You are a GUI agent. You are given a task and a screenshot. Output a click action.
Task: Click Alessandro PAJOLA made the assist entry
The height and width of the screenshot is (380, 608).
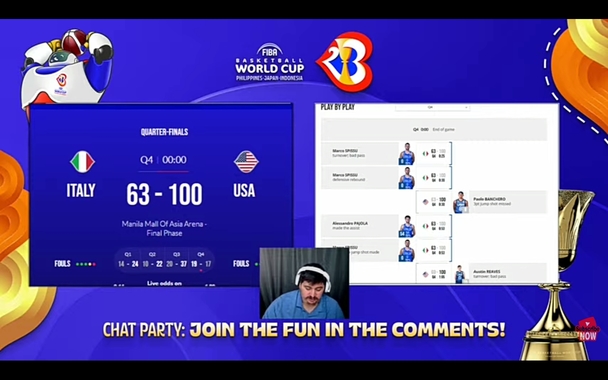[360, 226]
